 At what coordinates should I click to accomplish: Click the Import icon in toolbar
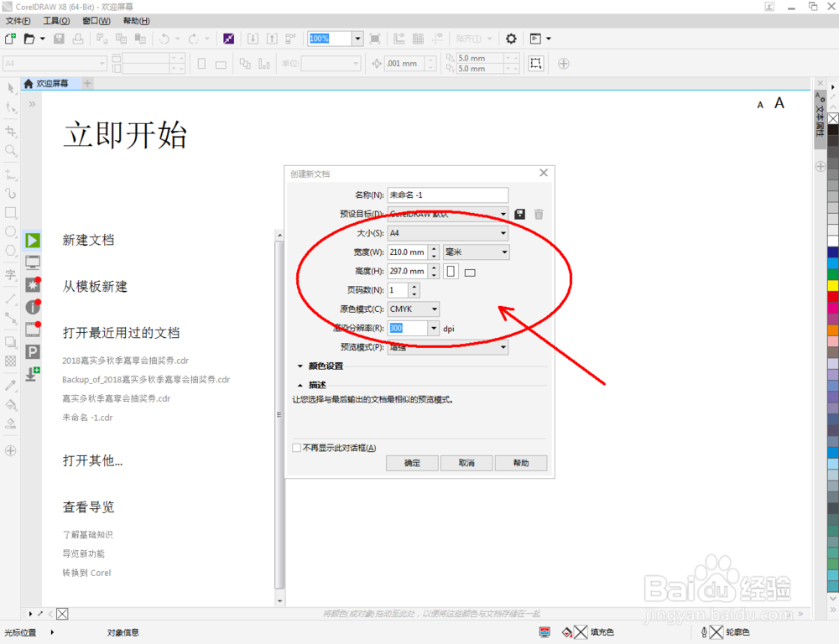click(253, 39)
